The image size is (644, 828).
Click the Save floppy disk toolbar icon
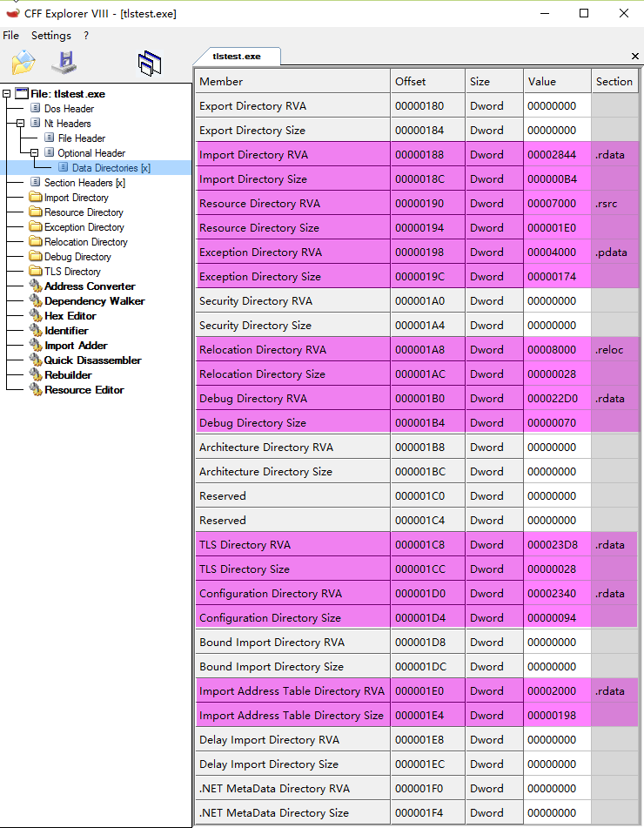tap(64, 63)
